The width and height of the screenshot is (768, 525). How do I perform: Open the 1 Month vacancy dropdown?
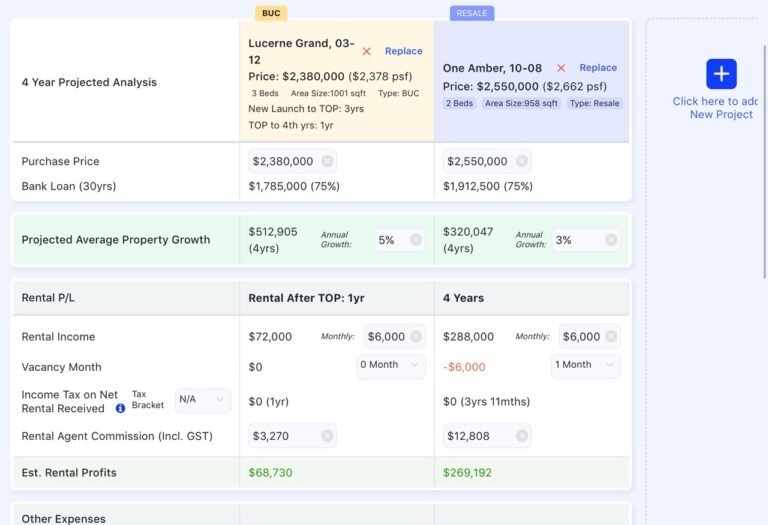(585, 365)
